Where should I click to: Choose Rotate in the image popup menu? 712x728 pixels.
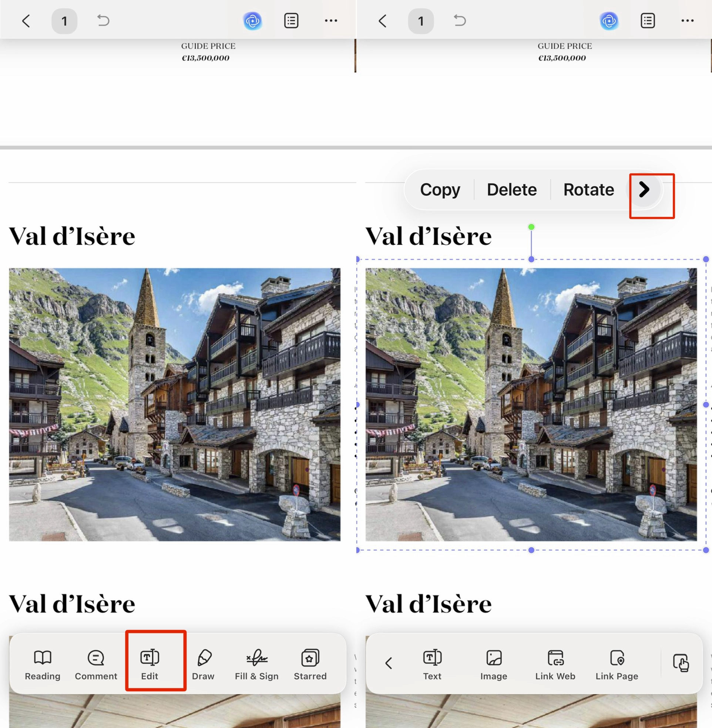click(x=589, y=189)
